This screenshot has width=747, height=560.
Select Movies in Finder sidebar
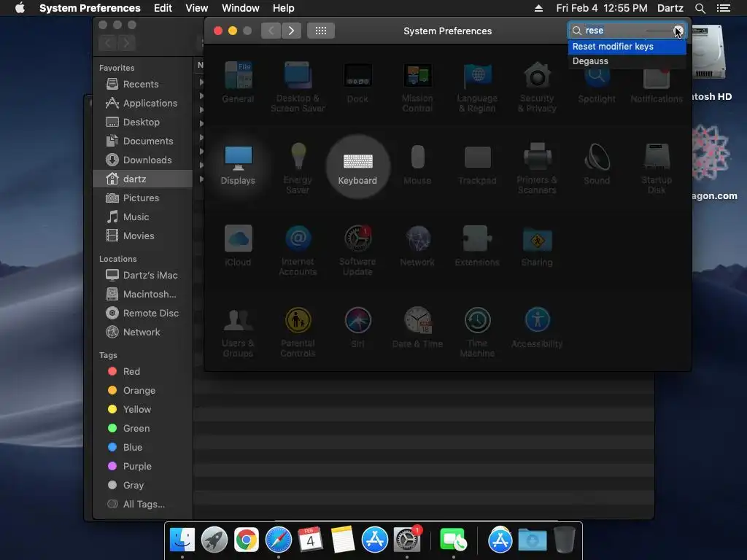coord(143,236)
